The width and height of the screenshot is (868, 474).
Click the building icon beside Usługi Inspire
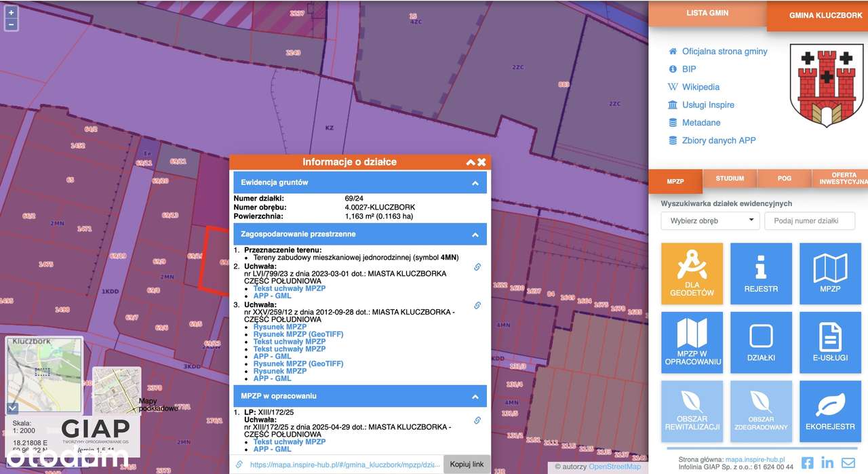click(x=673, y=105)
